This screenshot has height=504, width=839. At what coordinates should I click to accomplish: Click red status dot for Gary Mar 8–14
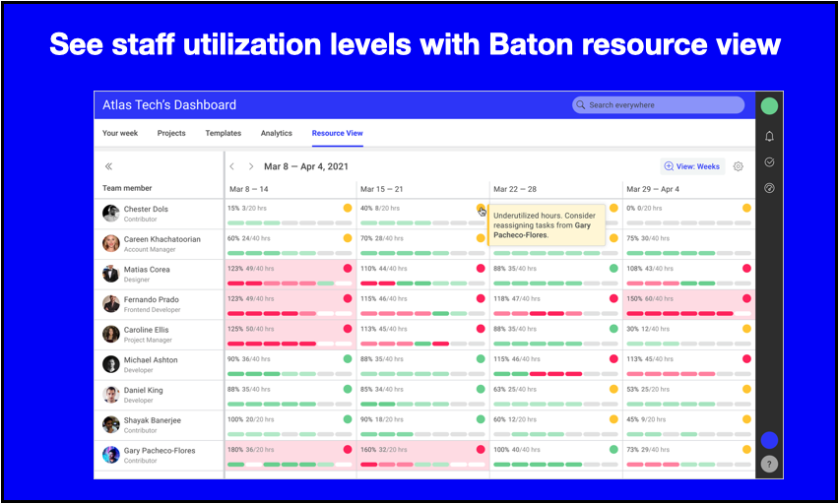[348, 450]
